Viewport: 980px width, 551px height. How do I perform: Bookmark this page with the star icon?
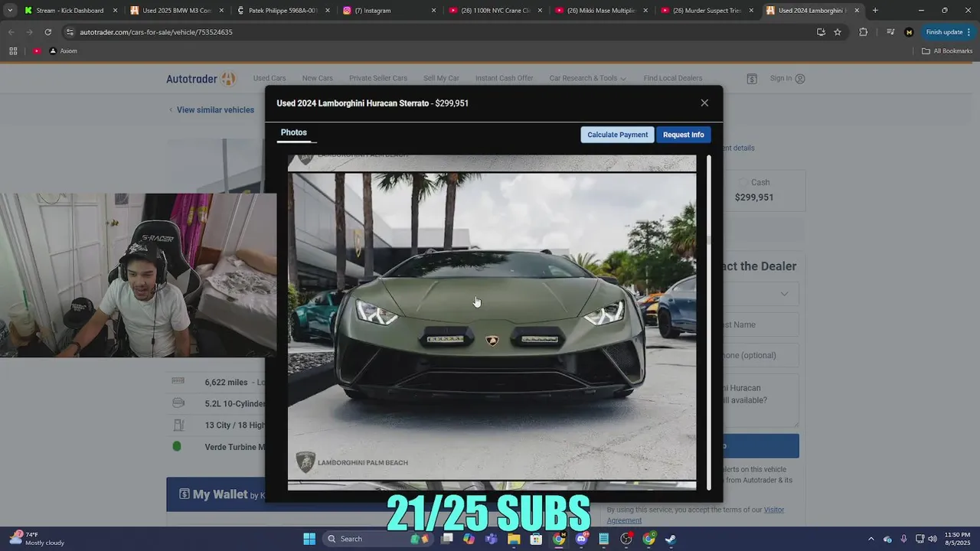point(838,32)
